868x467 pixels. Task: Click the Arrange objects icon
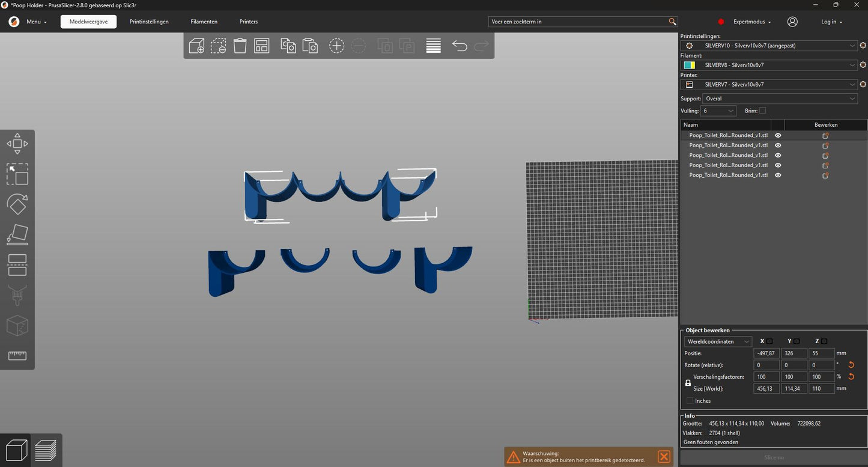coord(262,46)
